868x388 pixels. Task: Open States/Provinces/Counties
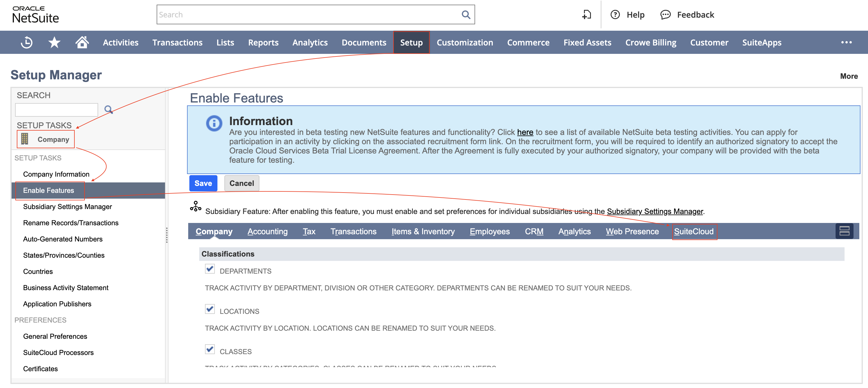pyautogui.click(x=64, y=255)
